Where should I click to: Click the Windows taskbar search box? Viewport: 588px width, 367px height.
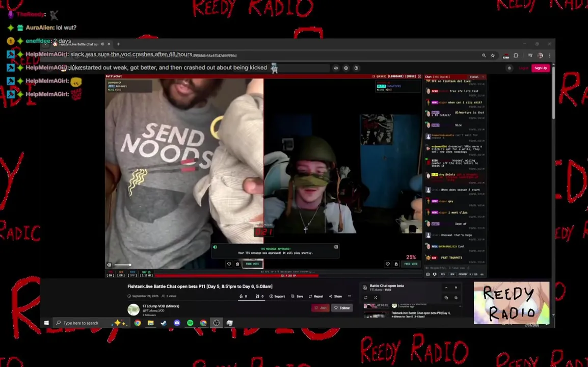pos(92,323)
